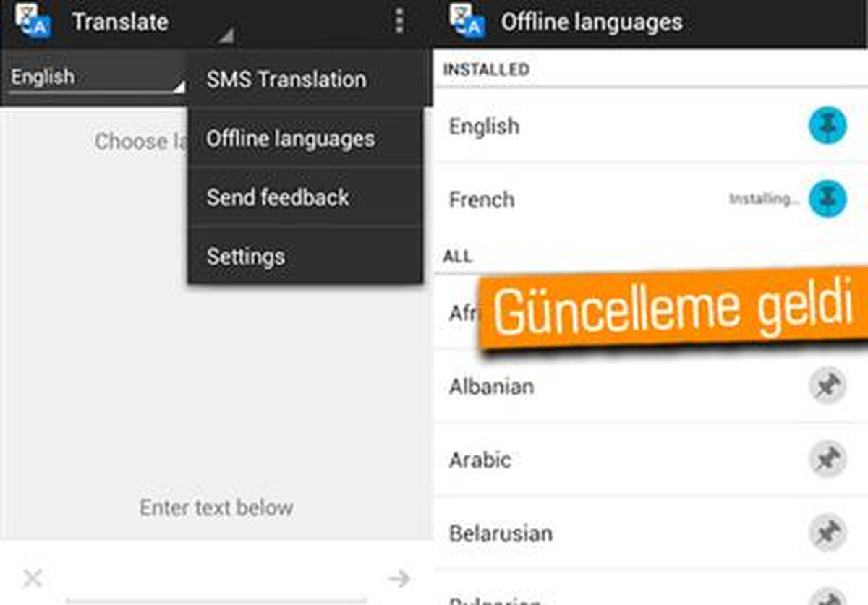Select SMS Translation from the menu
The image size is (868, 605).
tap(286, 80)
